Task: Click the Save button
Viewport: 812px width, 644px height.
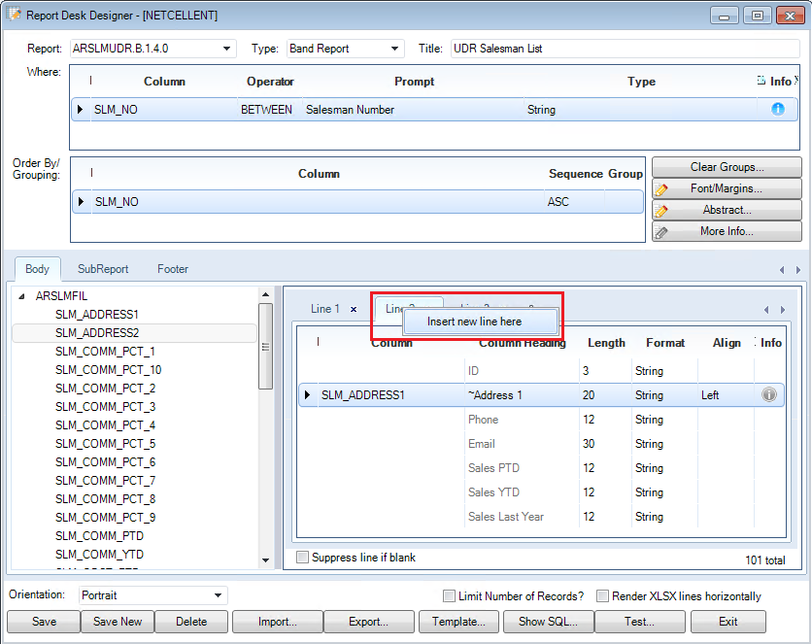Action: [x=44, y=622]
